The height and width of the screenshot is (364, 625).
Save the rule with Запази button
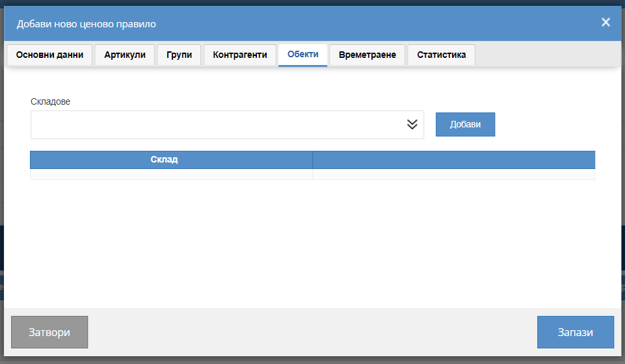point(575,332)
